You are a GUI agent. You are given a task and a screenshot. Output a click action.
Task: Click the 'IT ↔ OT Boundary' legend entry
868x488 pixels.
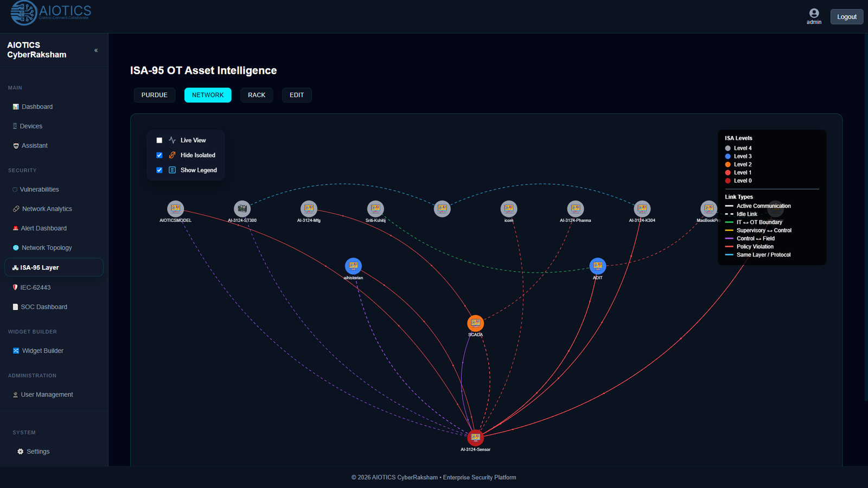click(754, 222)
